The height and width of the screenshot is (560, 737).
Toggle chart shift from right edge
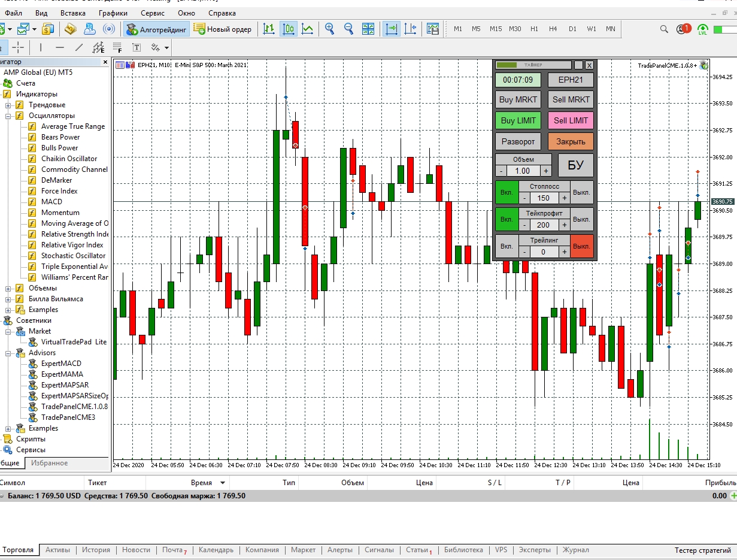[411, 29]
